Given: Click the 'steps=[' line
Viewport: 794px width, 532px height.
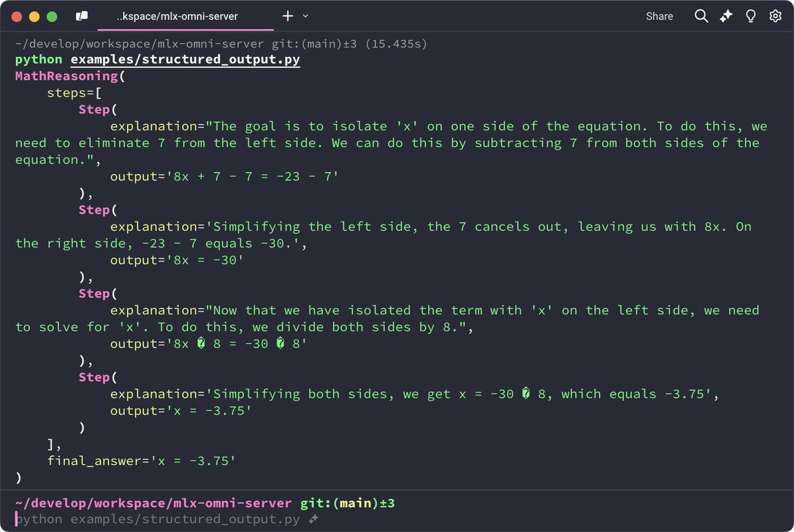Looking at the screenshot, I should pyautogui.click(x=75, y=93).
